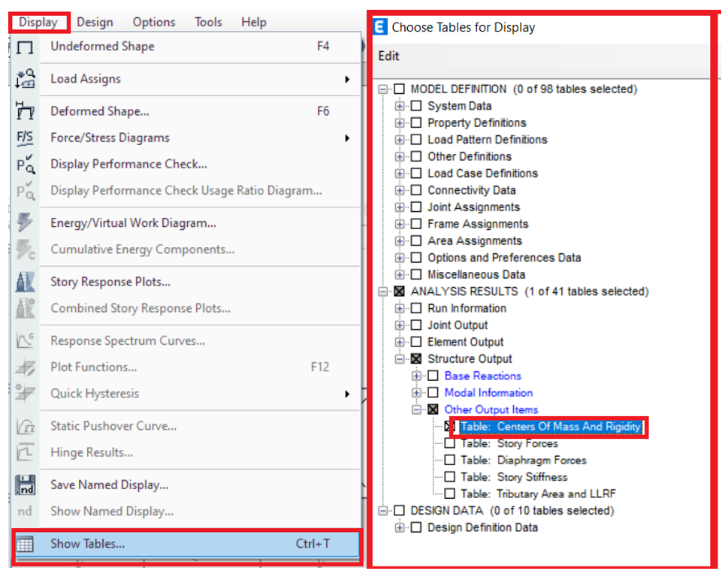Image resolution: width=728 pixels, height=577 pixels.
Task: Click the Show Tables grid icon
Action: point(25,544)
